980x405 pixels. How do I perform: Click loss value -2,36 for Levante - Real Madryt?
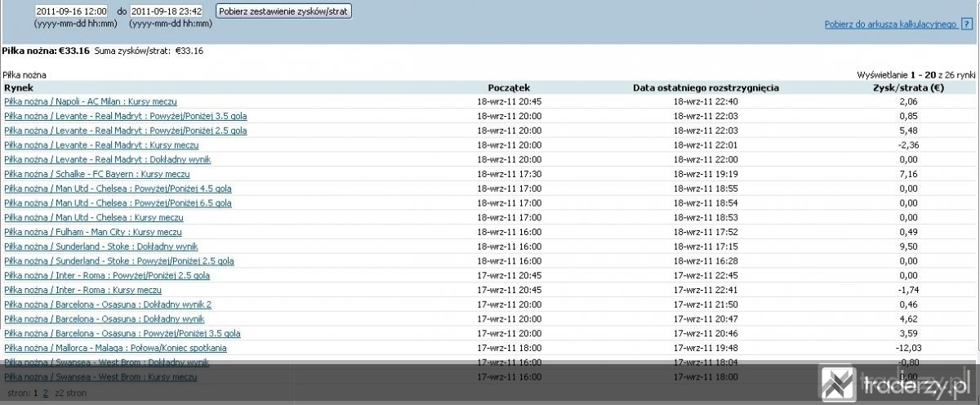pos(908,145)
